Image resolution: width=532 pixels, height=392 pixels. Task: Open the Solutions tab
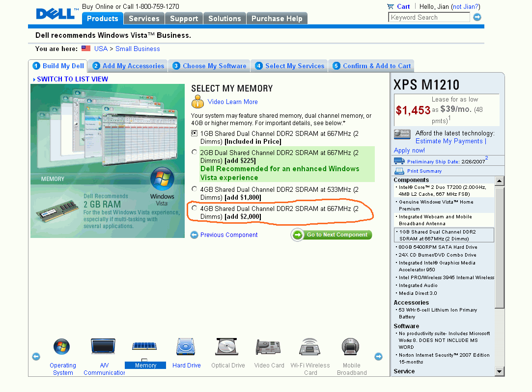(224, 18)
